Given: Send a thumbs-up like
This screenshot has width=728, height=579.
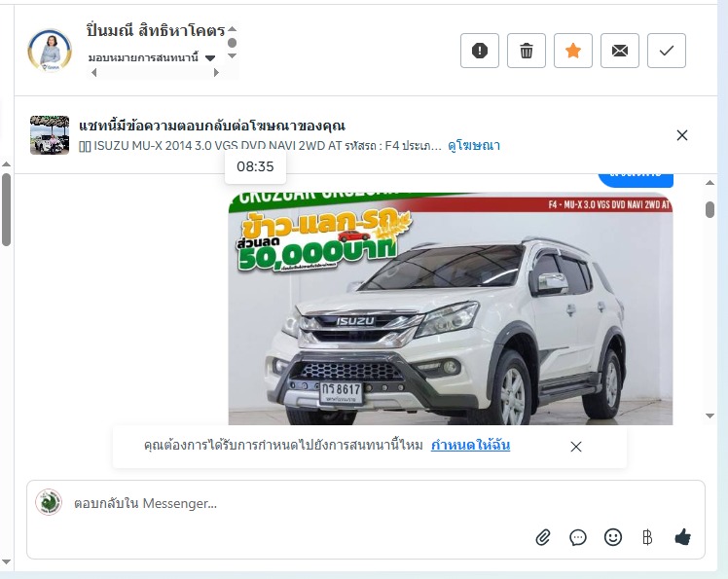Looking at the screenshot, I should pyautogui.click(x=682, y=538).
